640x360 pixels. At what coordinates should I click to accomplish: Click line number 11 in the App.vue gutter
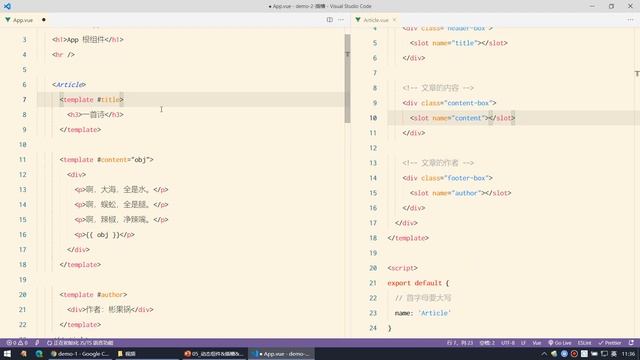tap(22, 160)
